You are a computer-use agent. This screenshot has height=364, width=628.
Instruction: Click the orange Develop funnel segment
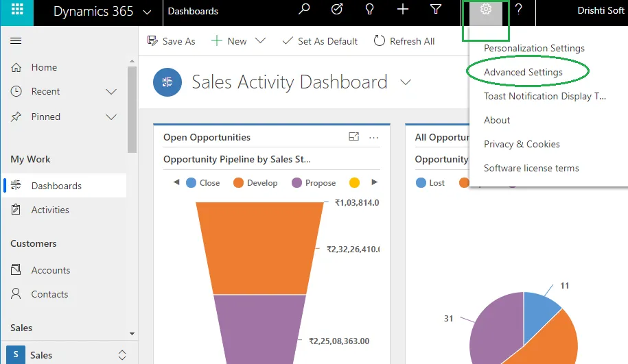coord(259,248)
